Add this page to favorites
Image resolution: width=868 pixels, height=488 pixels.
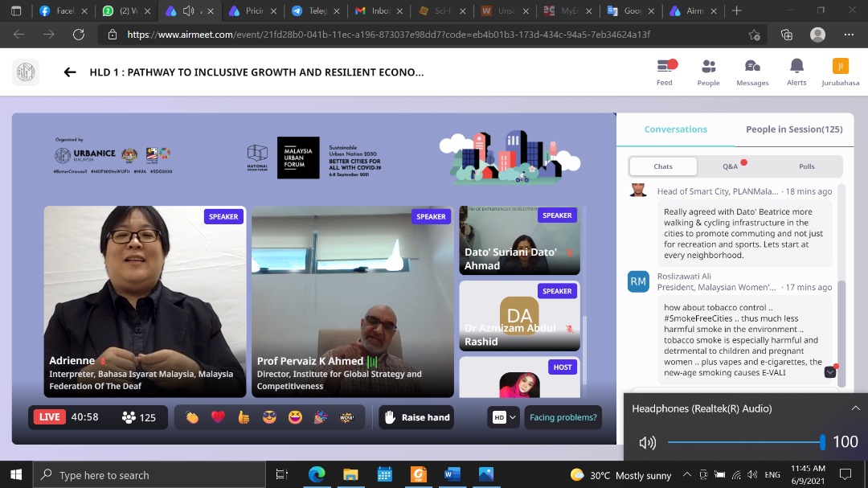(754, 35)
